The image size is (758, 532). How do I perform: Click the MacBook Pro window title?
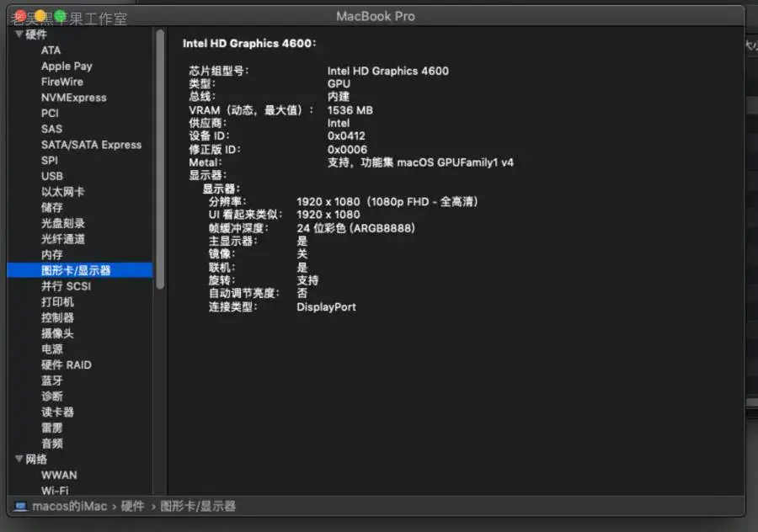pyautogui.click(x=376, y=17)
